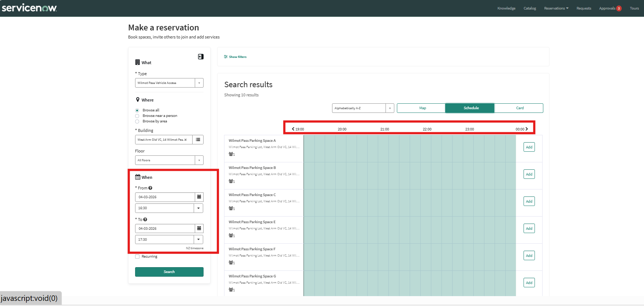
Task: Collapse the search panel using the top icon
Action: [x=201, y=56]
